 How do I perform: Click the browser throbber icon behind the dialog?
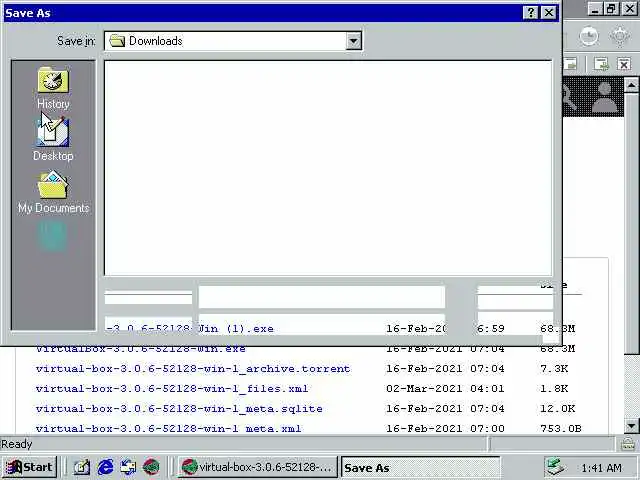(x=589, y=36)
